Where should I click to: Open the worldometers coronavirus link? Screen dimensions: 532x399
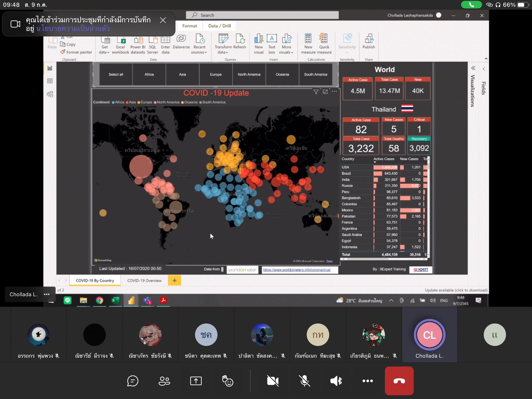point(297,270)
